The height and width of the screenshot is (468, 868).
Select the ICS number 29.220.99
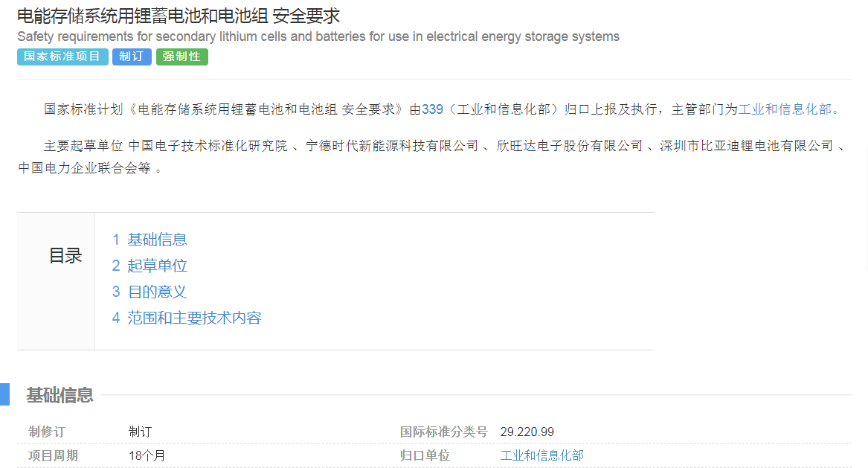[x=527, y=432]
